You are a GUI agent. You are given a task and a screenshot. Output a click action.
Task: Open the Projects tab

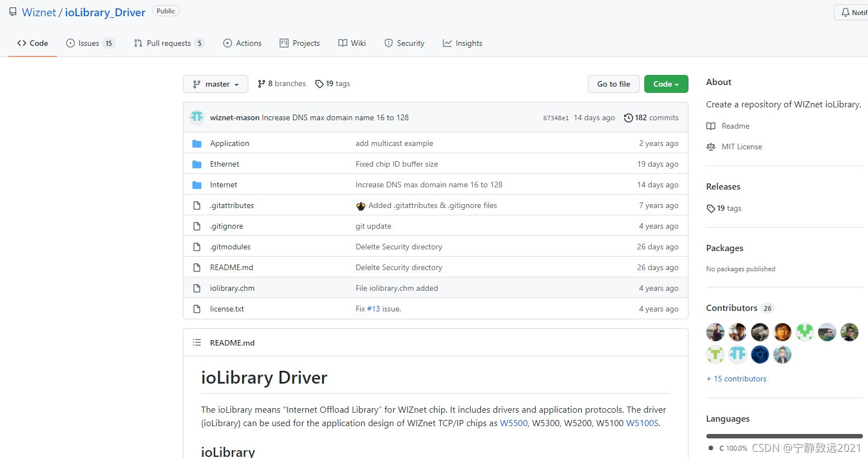coord(300,43)
